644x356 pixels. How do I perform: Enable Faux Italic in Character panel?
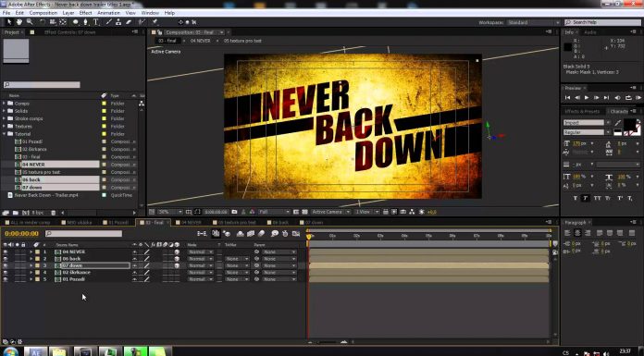point(586,198)
